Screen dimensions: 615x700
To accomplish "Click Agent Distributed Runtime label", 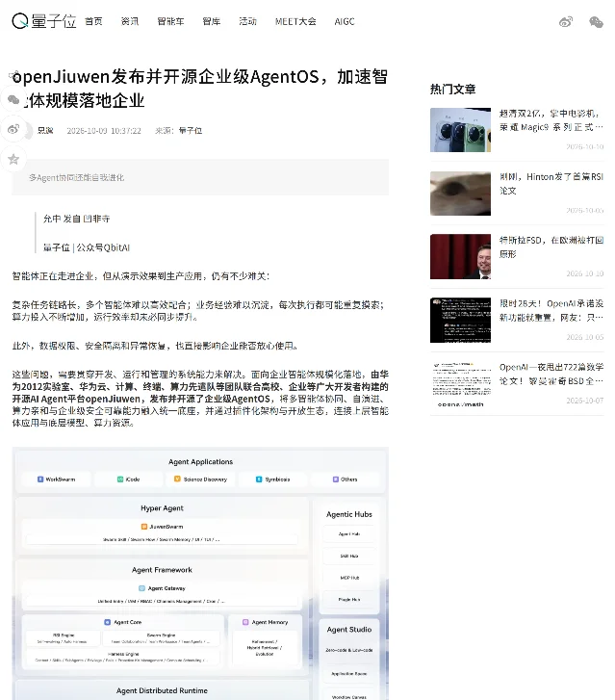I will click(x=162, y=690).
